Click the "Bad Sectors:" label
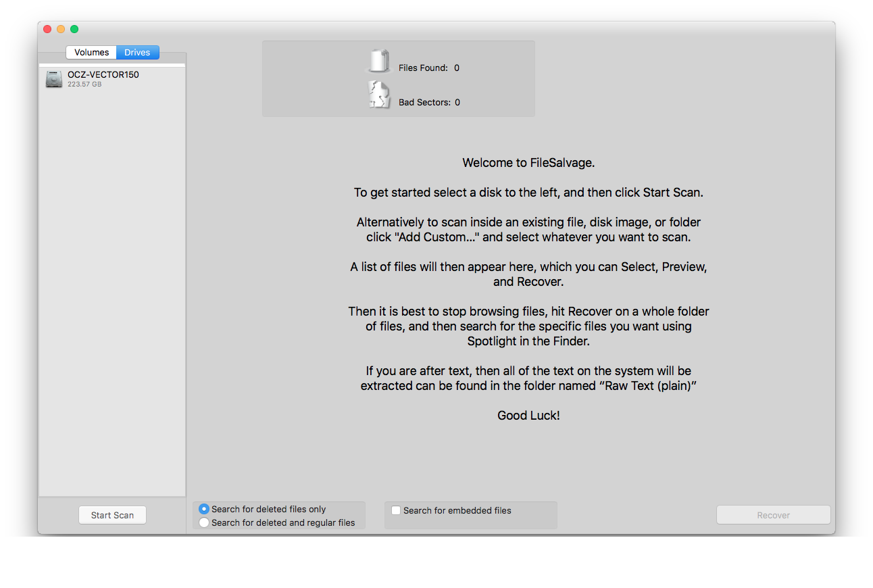Screen dimensions: 873x588 [x=424, y=102]
